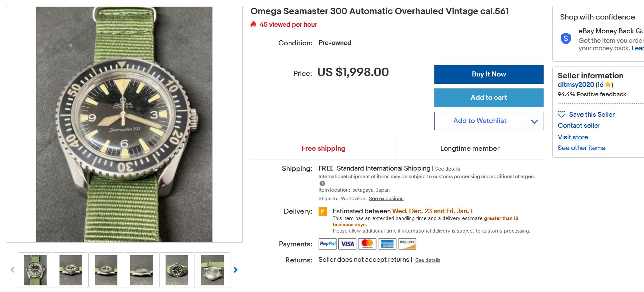Click the delivery estimate flag icon

(323, 211)
